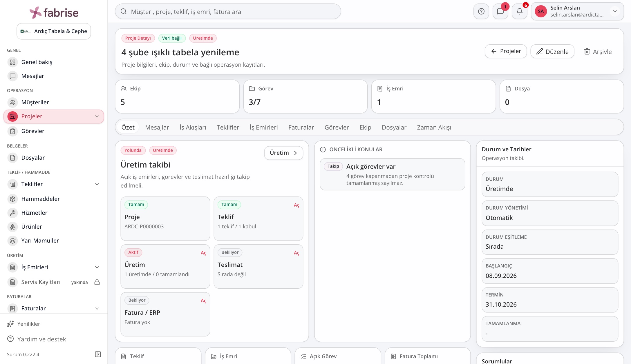
Task: Click the Dosyalar document icon in sidebar
Action: pyautogui.click(x=12, y=158)
